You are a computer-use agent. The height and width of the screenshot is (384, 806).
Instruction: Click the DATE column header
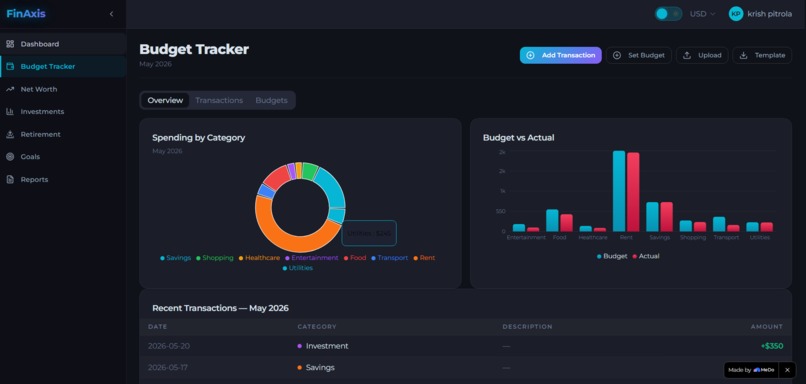coord(157,327)
